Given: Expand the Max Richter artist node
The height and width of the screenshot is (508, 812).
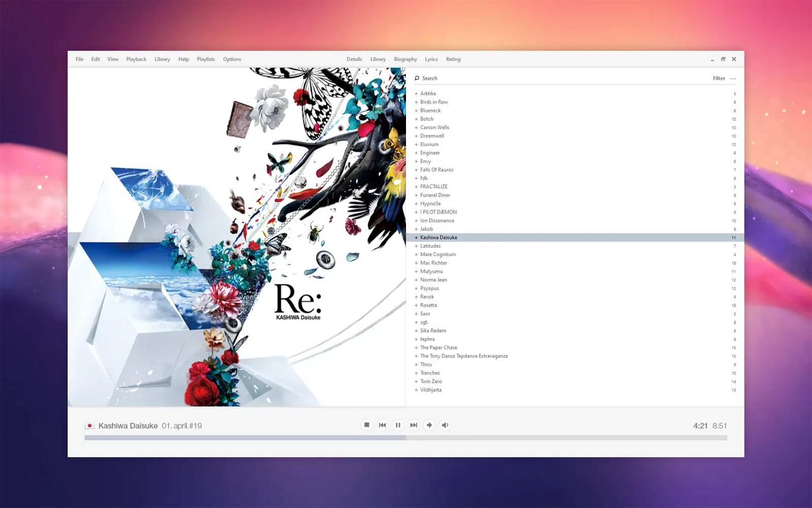Looking at the screenshot, I should [x=416, y=263].
